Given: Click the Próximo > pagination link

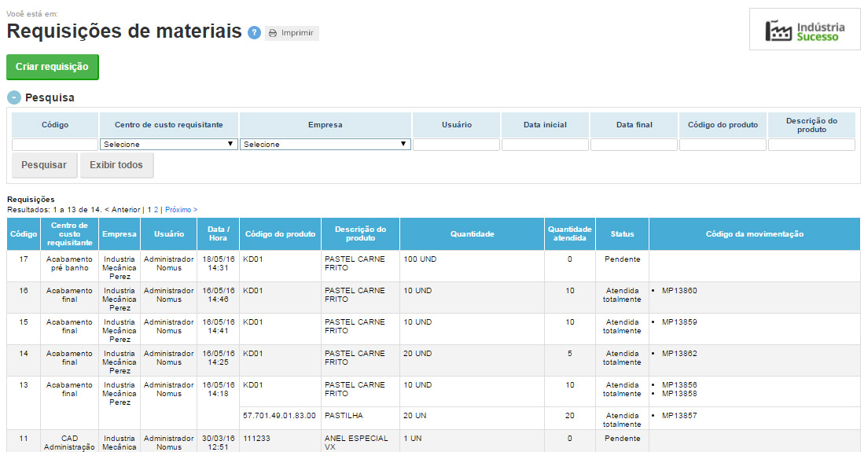Looking at the screenshot, I should click(x=182, y=210).
